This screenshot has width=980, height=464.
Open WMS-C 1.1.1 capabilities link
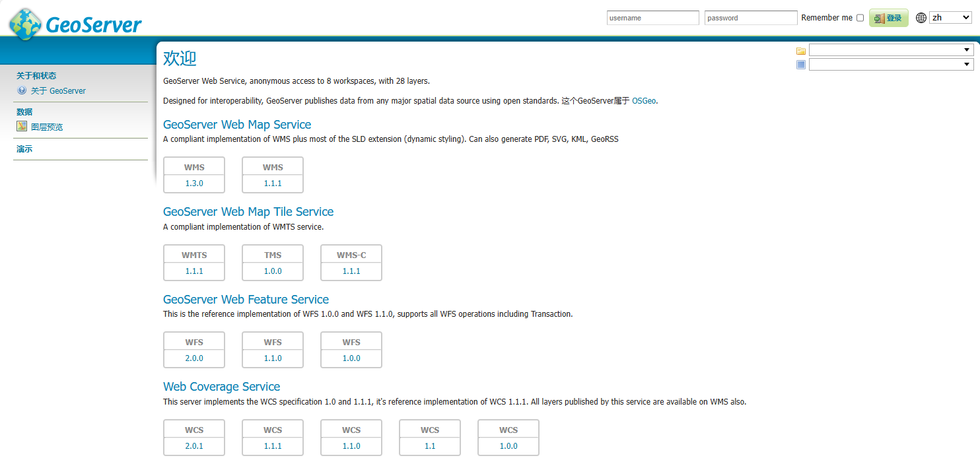pos(351,271)
